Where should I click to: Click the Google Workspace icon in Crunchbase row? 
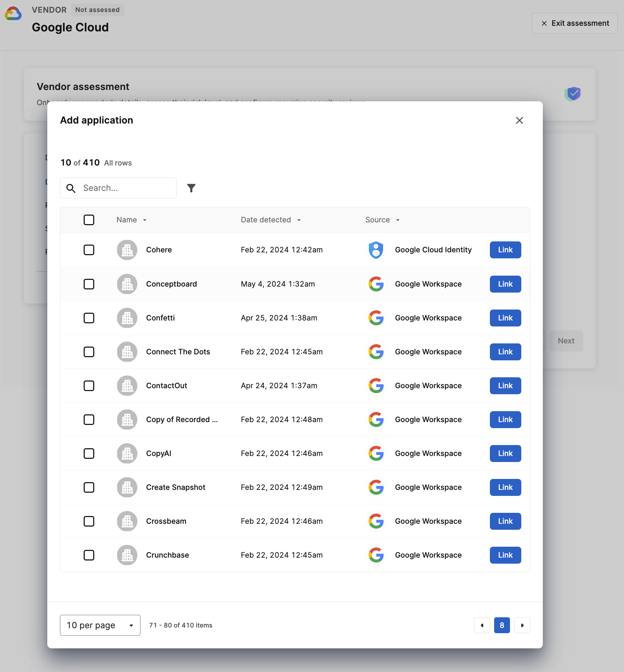(376, 555)
